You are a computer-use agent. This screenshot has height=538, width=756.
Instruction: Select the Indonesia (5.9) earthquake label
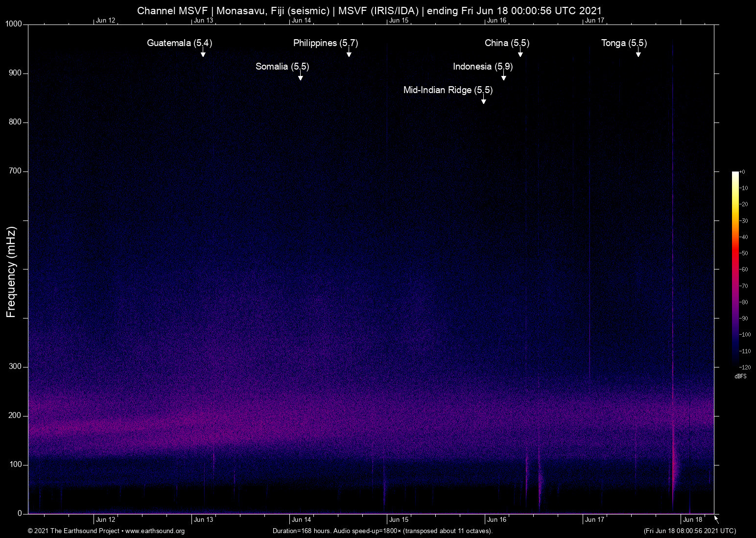pos(482,67)
